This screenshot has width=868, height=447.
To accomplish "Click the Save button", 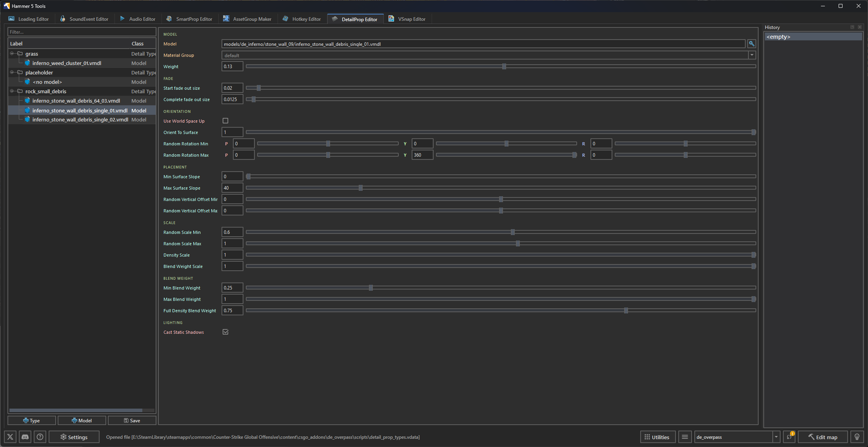I will [132, 420].
